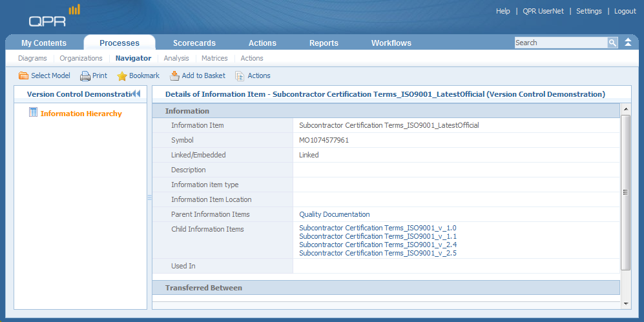Collapse left panel with double-arrow icon
Image resolution: width=644 pixels, height=322 pixels.
pos(136,94)
